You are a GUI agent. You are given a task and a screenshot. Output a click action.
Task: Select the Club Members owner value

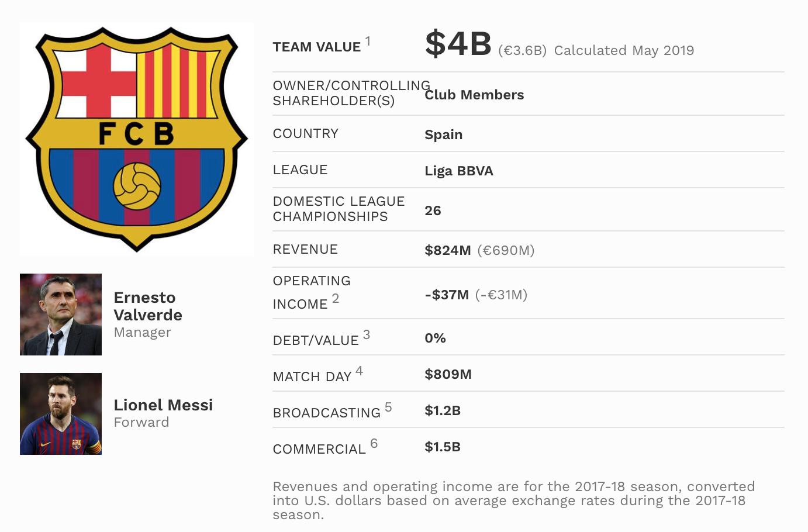click(474, 95)
